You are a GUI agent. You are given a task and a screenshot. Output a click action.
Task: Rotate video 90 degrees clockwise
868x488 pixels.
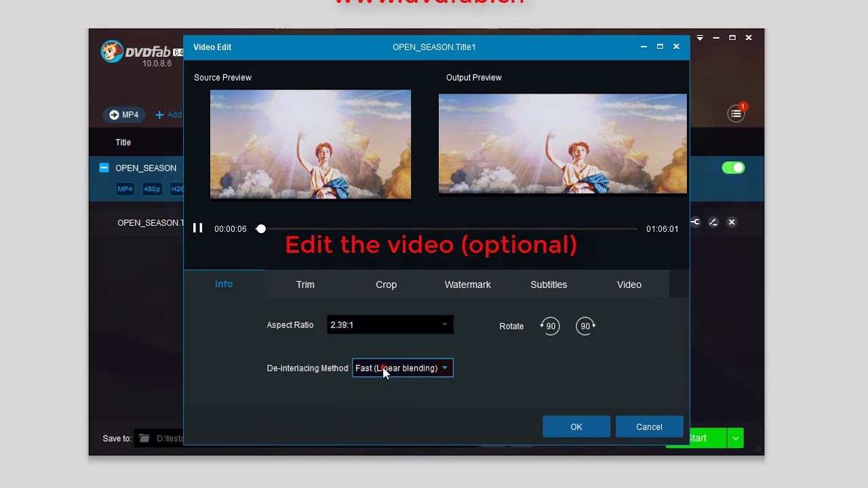pos(586,326)
